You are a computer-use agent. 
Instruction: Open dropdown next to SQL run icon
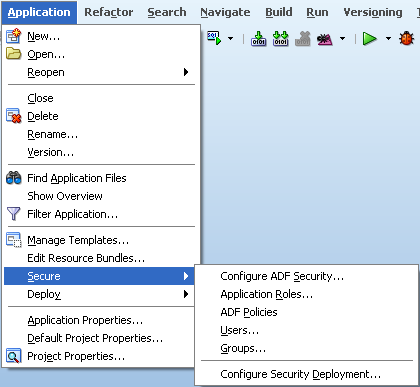point(230,39)
